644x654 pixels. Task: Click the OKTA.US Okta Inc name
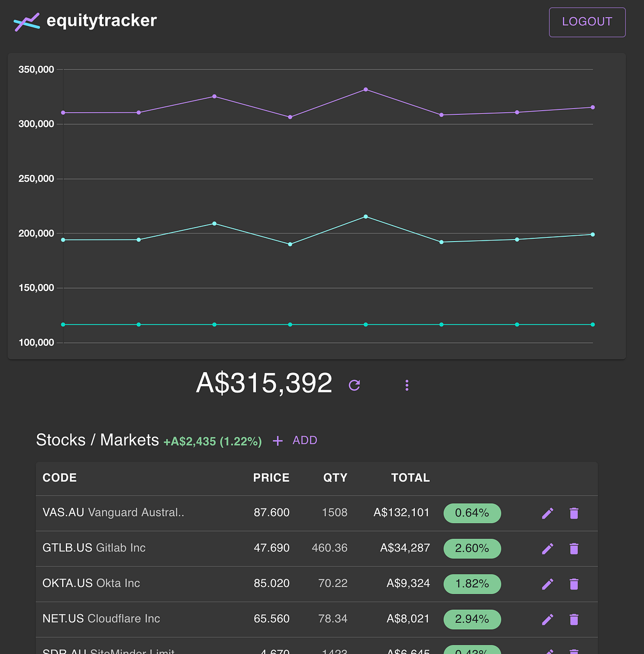pyautogui.click(x=91, y=584)
